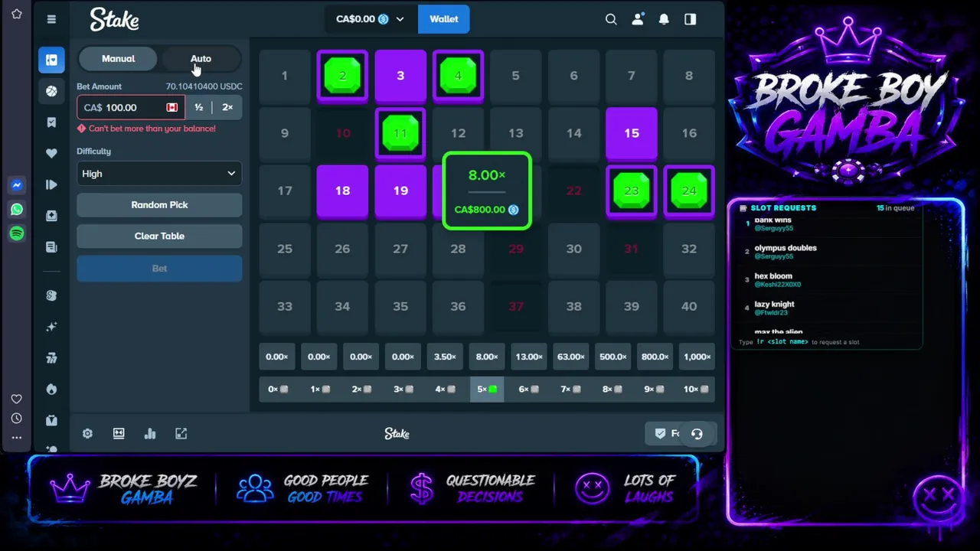
Task: Click the search magnifier icon
Action: coord(611,19)
